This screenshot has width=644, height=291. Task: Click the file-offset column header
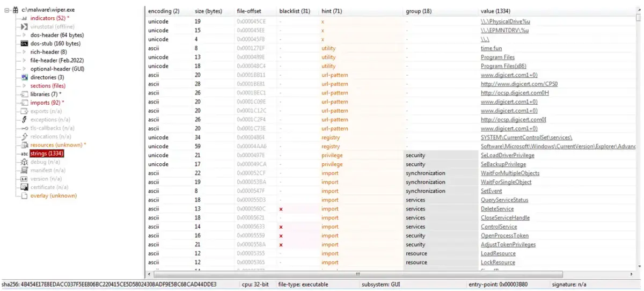click(250, 11)
